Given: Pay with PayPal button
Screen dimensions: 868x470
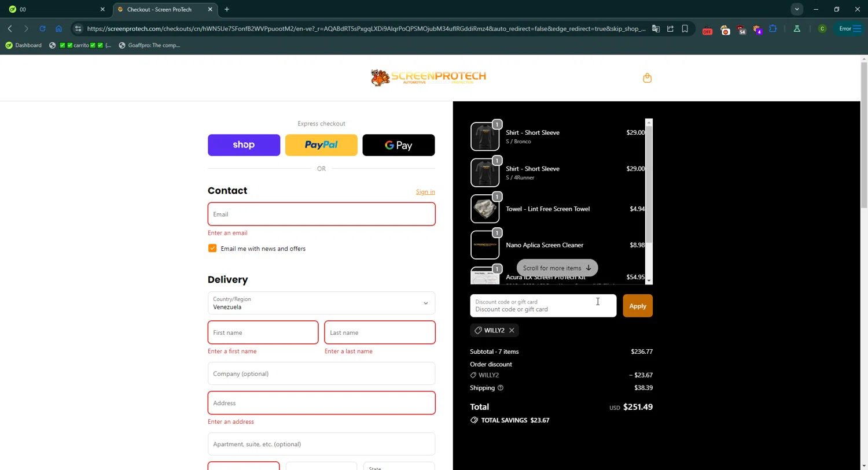Looking at the screenshot, I should tap(321, 145).
